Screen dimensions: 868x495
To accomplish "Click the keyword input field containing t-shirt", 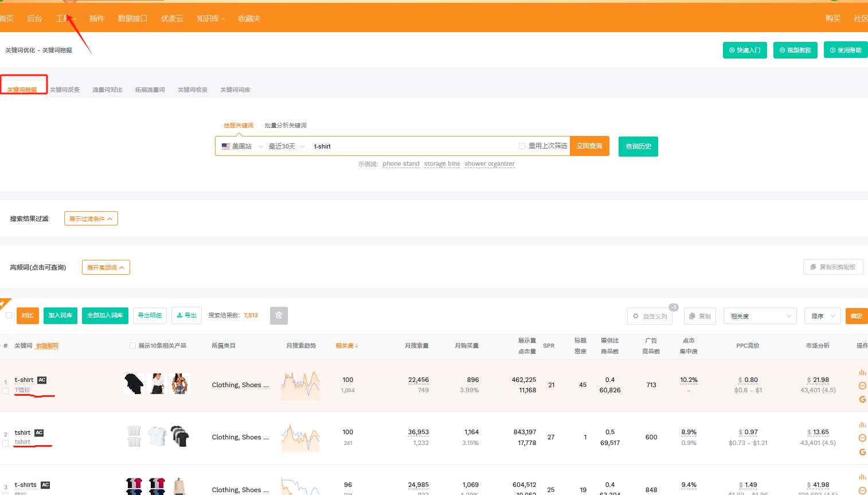I will pyautogui.click(x=413, y=146).
